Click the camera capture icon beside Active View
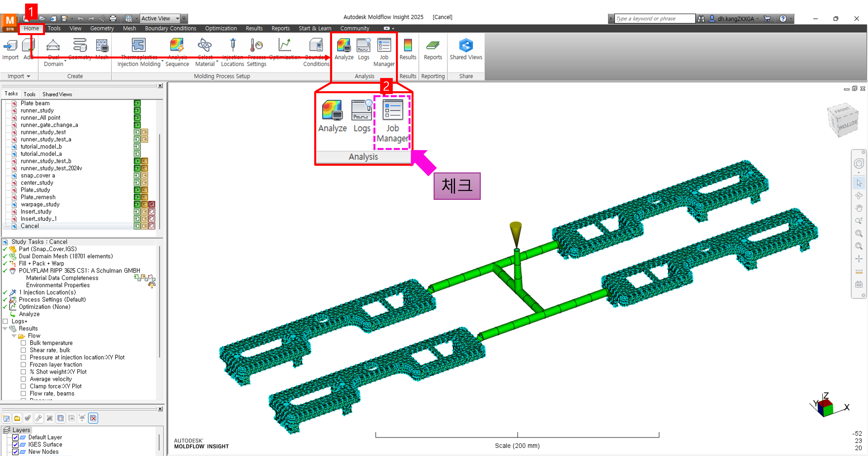 129,19
